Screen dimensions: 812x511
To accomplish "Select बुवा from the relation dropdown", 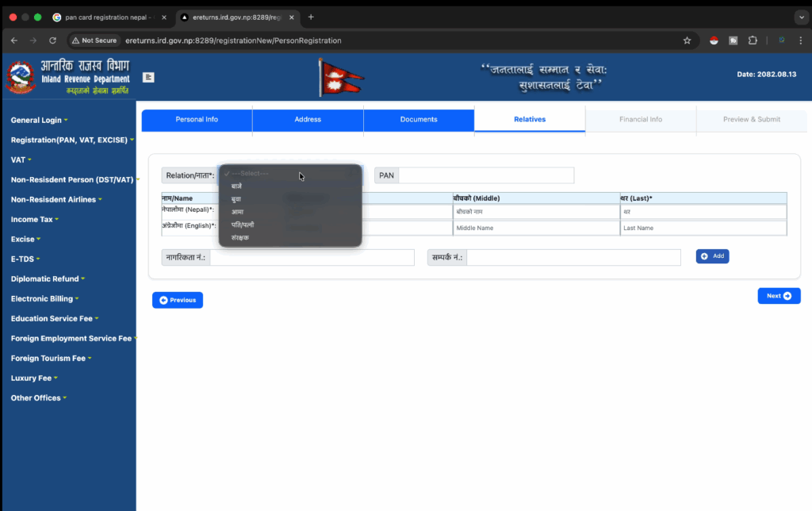I will click(237, 199).
